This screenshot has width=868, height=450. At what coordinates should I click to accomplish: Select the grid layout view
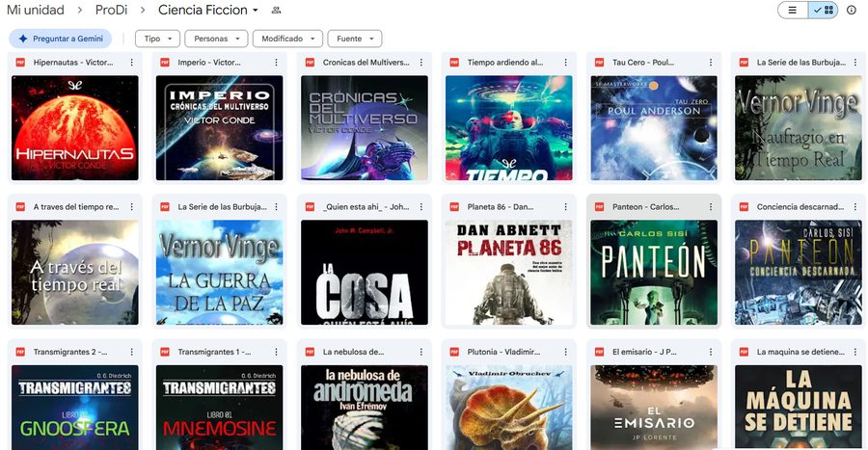824,10
